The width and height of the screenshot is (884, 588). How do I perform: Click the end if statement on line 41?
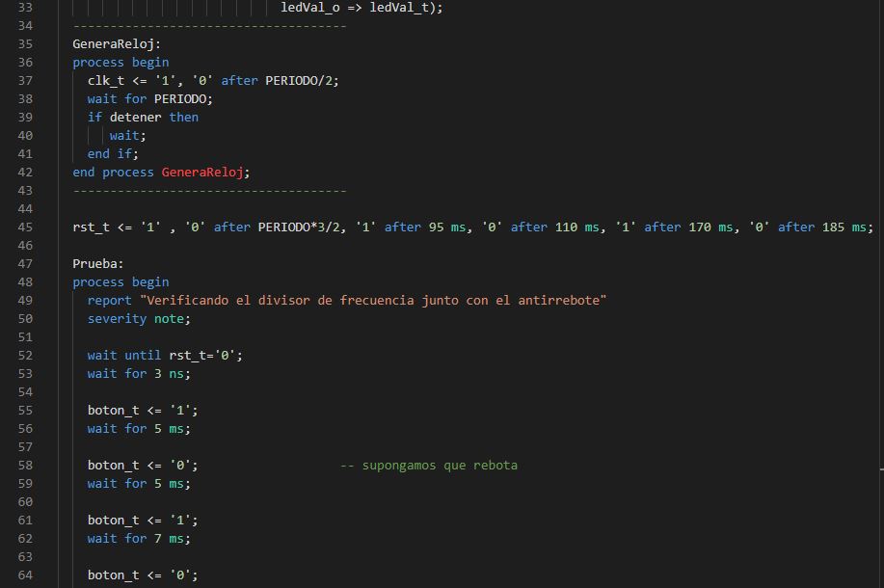coord(113,153)
